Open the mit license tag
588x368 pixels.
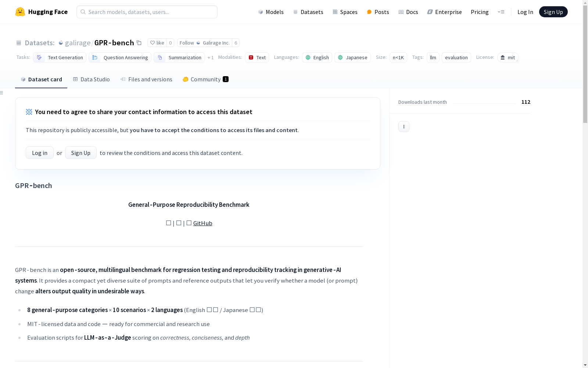point(508,57)
